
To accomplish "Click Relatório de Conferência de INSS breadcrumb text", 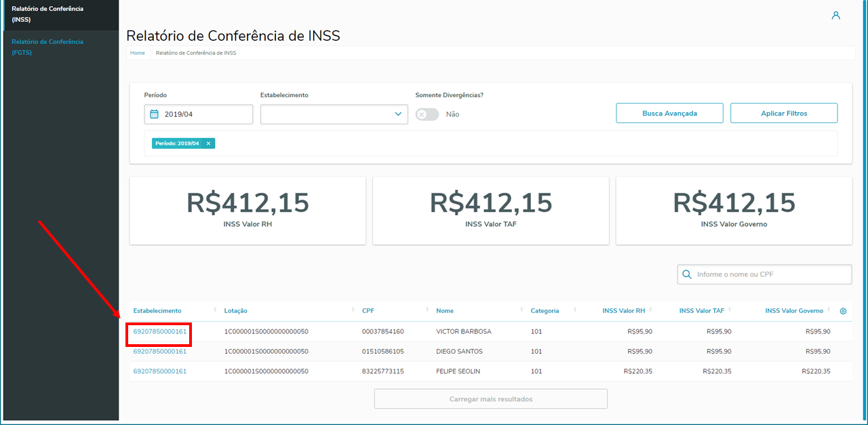I will click(x=196, y=53).
